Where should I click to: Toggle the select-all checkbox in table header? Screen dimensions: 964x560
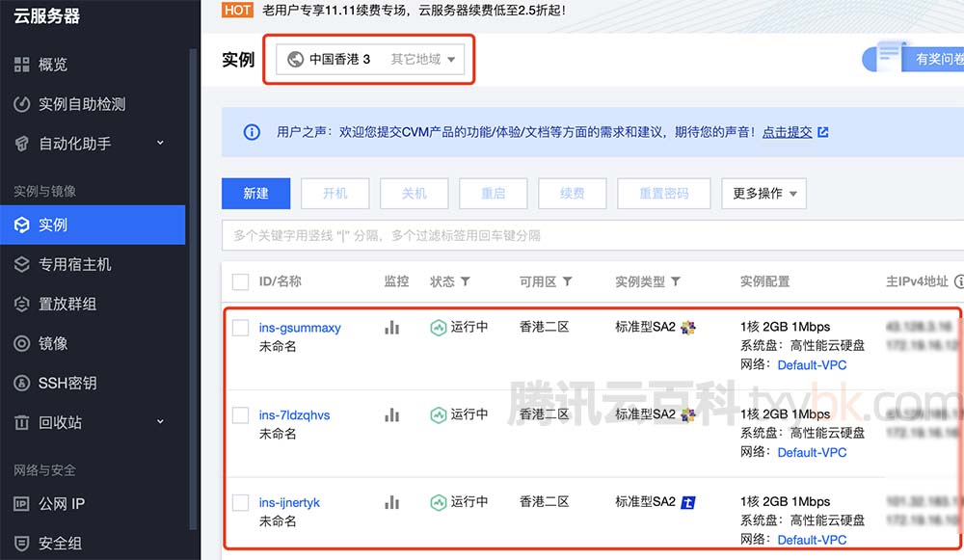coord(240,282)
